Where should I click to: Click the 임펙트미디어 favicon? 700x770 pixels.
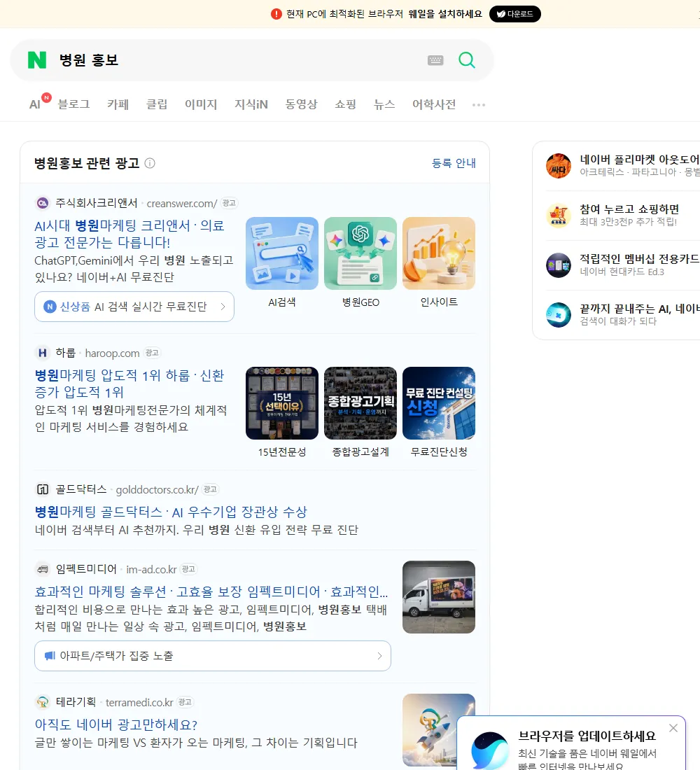pyautogui.click(x=43, y=569)
